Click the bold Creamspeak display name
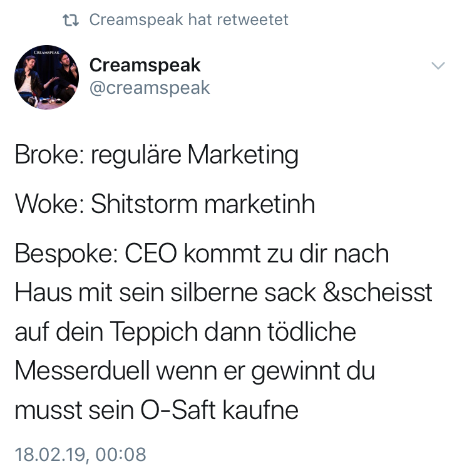The height and width of the screenshot is (476, 452). [145, 65]
